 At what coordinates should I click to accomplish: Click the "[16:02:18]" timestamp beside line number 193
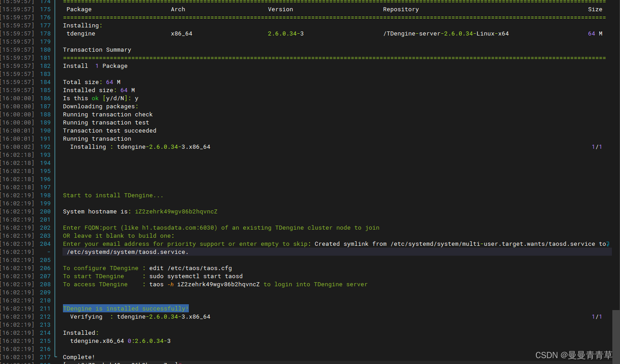[x=17, y=155]
